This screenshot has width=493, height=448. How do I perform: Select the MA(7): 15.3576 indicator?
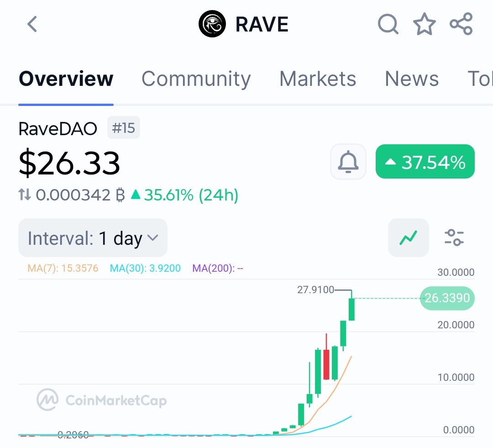coord(63,268)
